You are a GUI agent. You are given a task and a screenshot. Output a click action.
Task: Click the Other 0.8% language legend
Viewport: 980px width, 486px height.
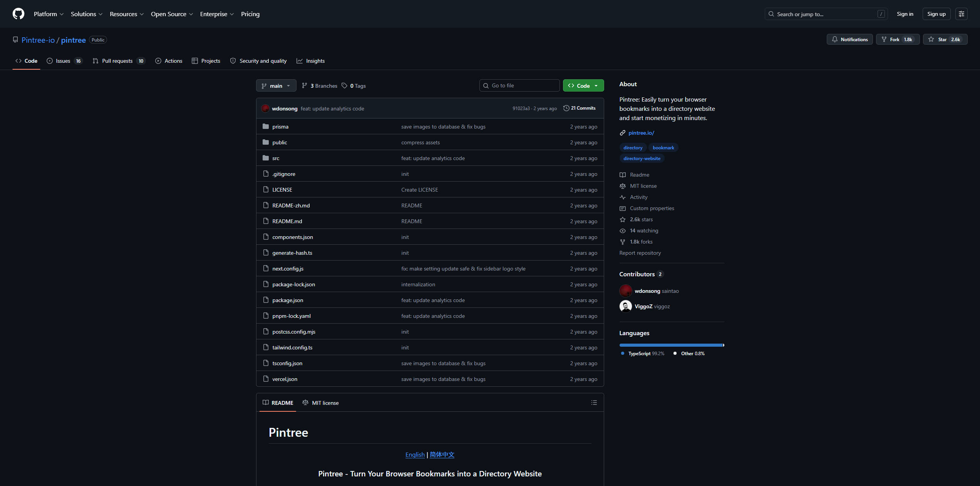click(689, 353)
